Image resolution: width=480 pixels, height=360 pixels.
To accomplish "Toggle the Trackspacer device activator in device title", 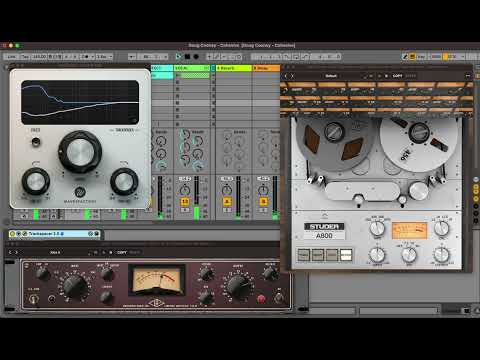I will [12, 234].
